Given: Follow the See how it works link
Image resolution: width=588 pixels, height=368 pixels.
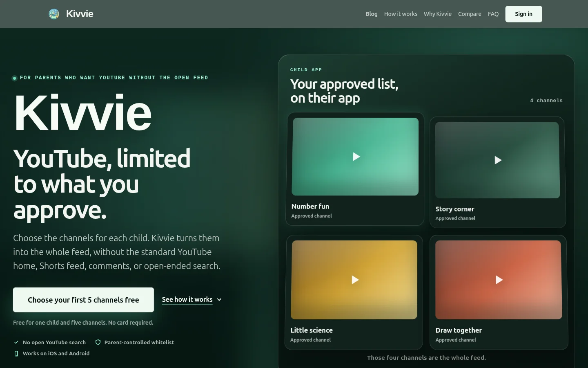Looking at the screenshot, I should 187,300.
